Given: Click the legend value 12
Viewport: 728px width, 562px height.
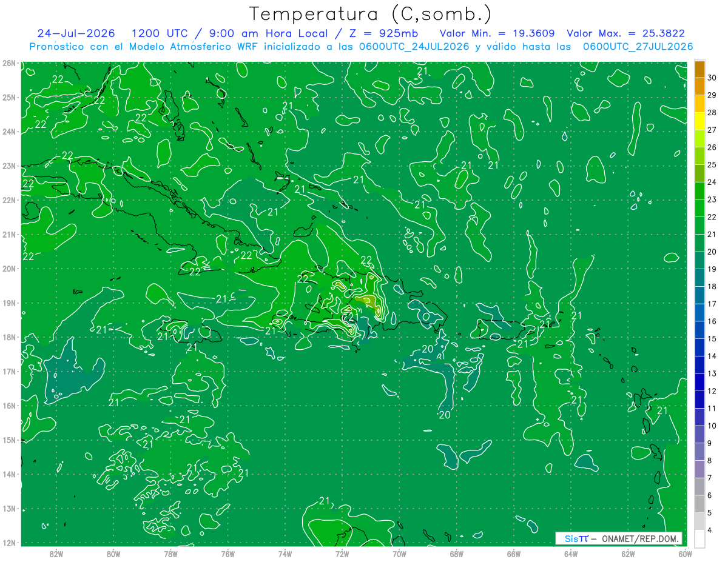Looking at the screenshot, I should click(x=712, y=391).
